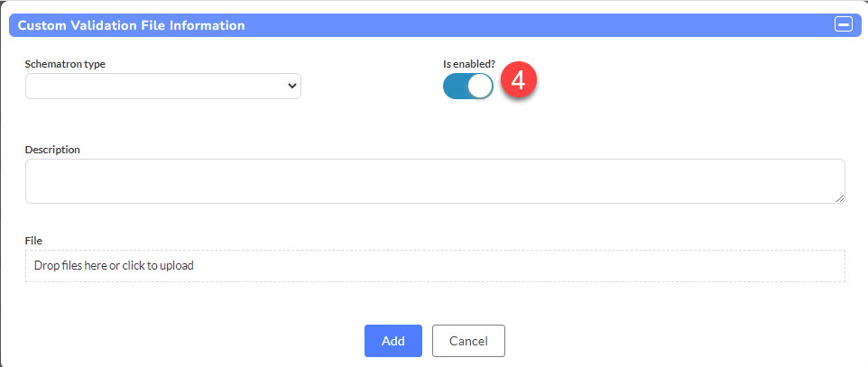868x367 pixels.
Task: Click the Description resize grip corner
Action: click(840, 198)
